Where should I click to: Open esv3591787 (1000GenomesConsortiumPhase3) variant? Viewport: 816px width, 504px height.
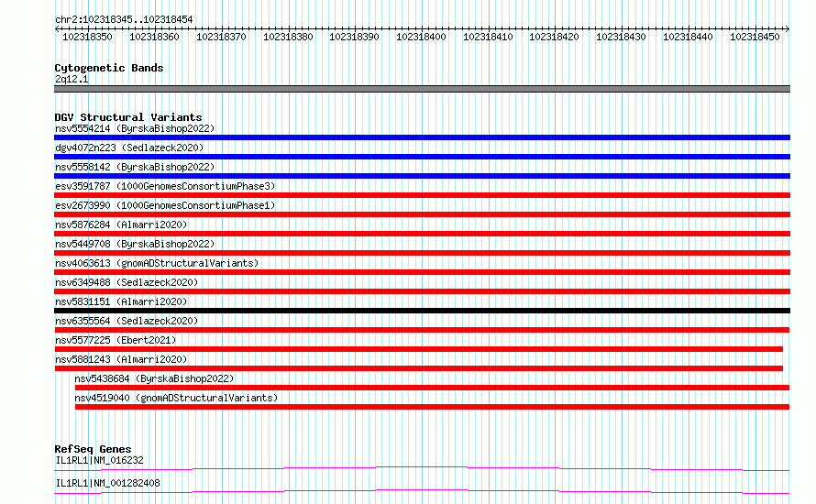(x=165, y=186)
